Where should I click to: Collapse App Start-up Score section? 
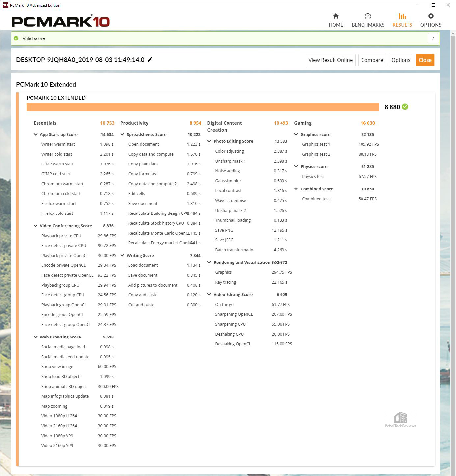pyautogui.click(x=36, y=134)
